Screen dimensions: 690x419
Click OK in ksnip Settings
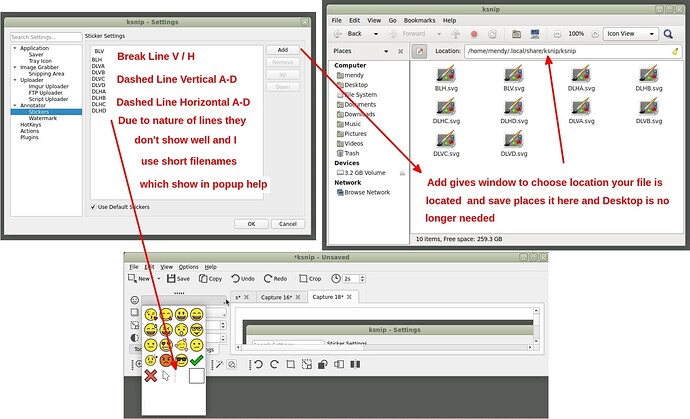click(251, 224)
